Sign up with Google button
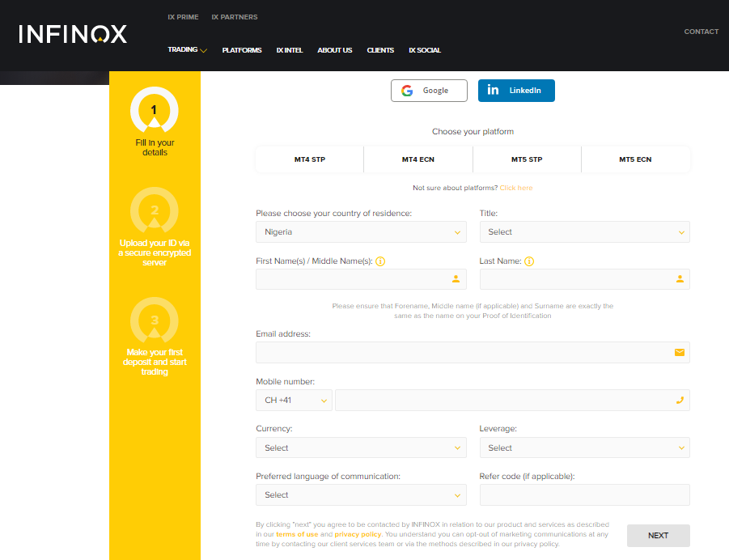Image resolution: width=729 pixels, height=560 pixels. (429, 91)
